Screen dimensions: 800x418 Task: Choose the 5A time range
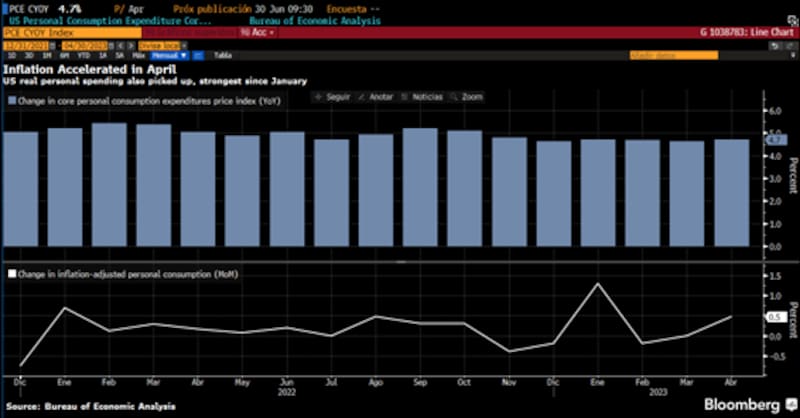(x=121, y=55)
